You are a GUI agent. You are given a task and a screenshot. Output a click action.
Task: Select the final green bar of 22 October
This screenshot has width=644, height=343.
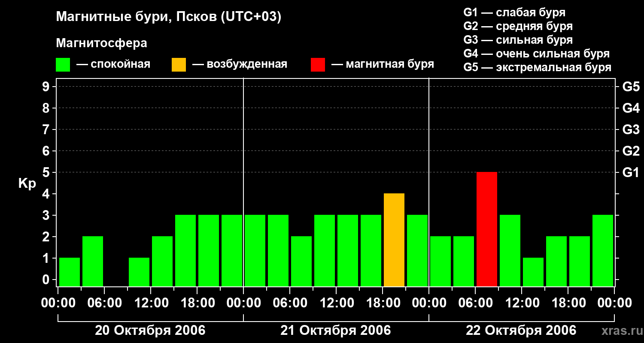click(x=603, y=251)
